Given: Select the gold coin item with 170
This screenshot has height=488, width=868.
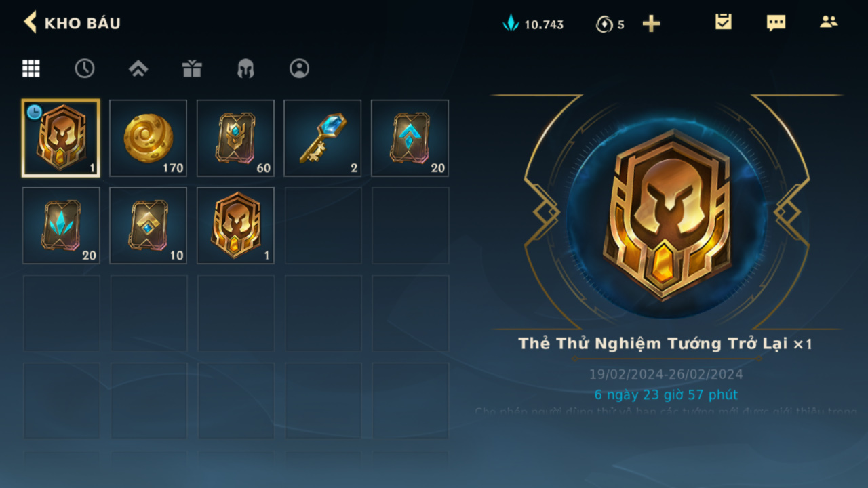Looking at the screenshot, I should [149, 138].
